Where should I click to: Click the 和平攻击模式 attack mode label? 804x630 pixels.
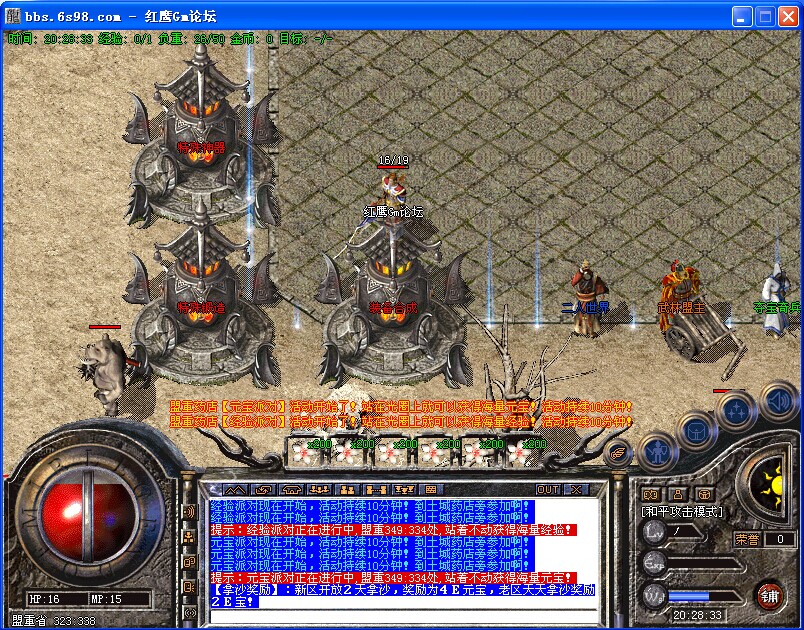[682, 512]
